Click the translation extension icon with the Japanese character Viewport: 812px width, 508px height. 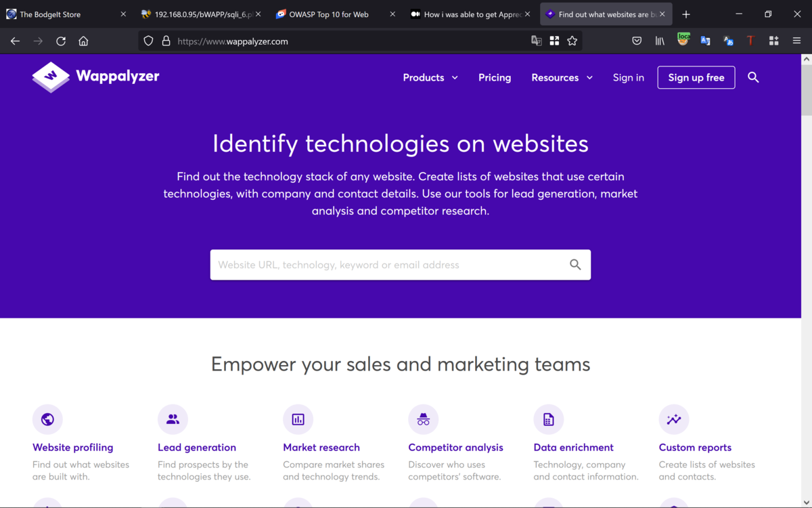[x=728, y=41]
